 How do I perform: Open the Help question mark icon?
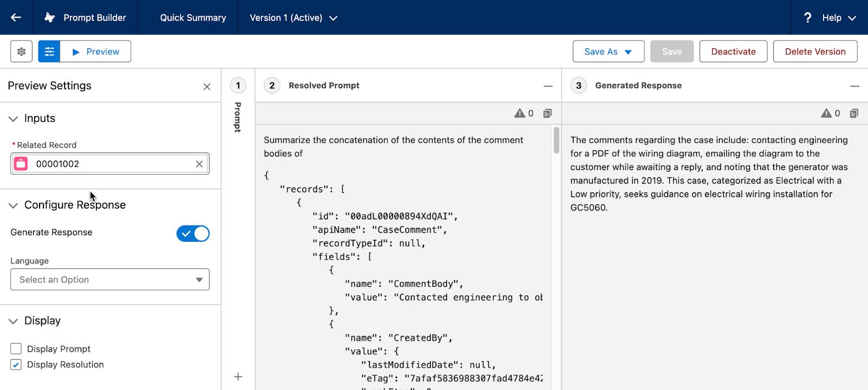(x=807, y=17)
